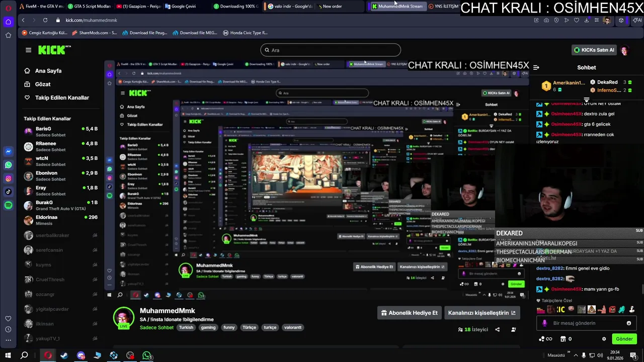Click Kanalınızı kişiselleştirin button
The image size is (644, 362).
481,313
